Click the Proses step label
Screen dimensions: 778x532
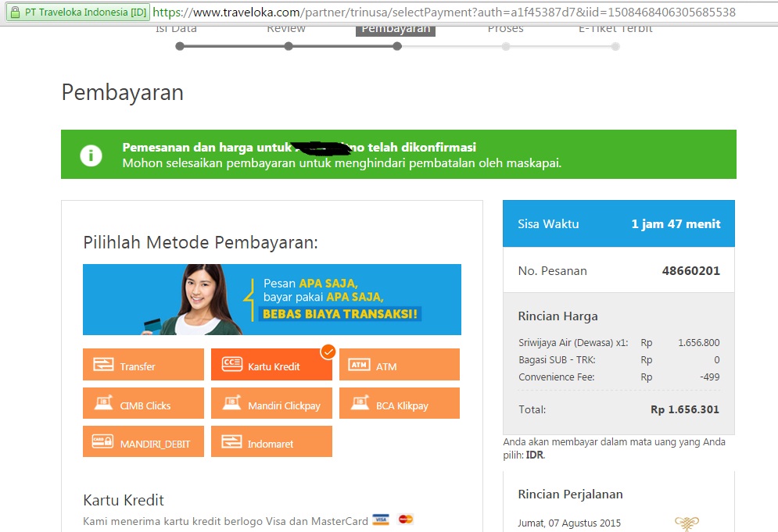pos(505,29)
